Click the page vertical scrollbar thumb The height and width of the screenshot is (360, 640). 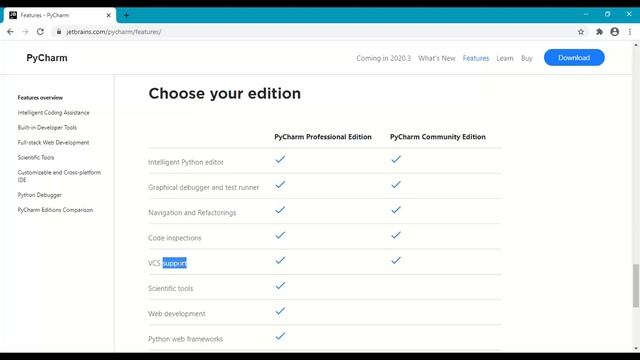coord(636,285)
